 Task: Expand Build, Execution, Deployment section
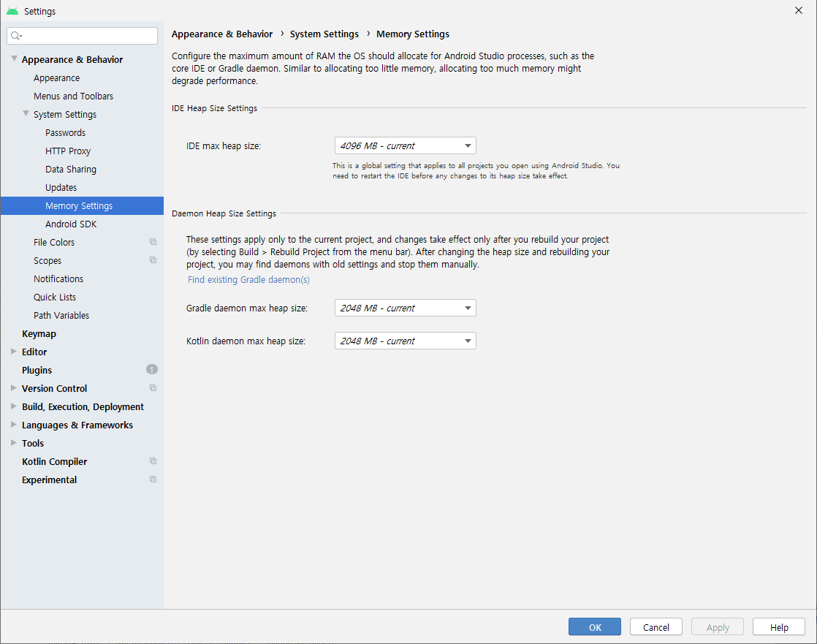point(14,406)
